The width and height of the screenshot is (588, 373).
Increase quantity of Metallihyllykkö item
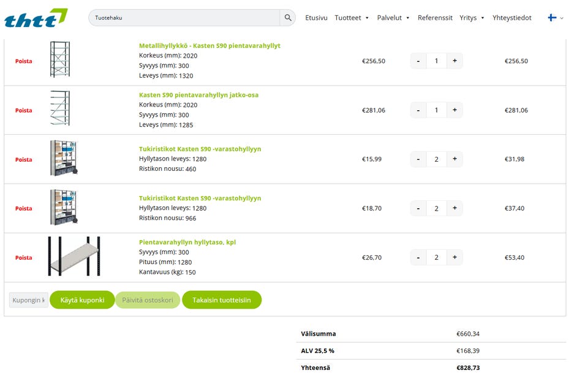[x=454, y=61]
